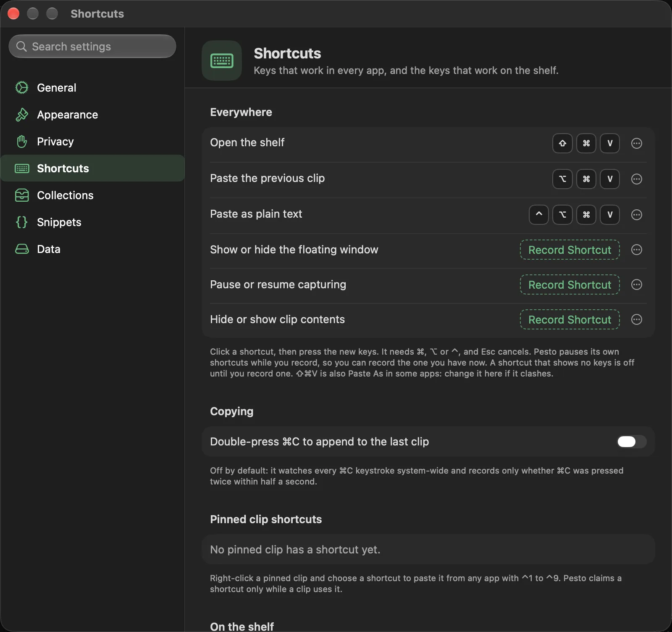Open more options for Pause or resume capturing
Image resolution: width=672 pixels, height=632 pixels.
pos(637,284)
